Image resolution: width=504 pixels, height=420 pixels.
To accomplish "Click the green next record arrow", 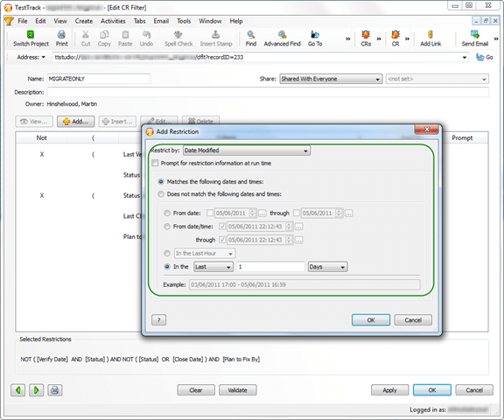I will (x=37, y=390).
